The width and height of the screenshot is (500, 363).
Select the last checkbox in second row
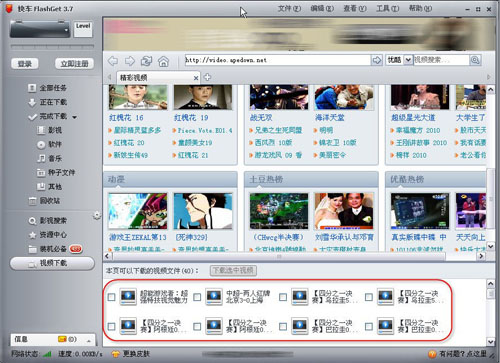[369, 326]
